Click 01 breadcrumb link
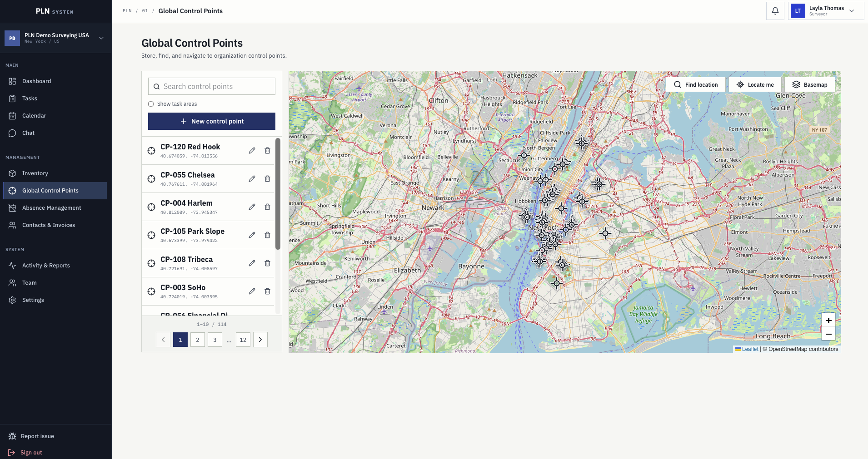868x459 pixels. [x=145, y=11]
